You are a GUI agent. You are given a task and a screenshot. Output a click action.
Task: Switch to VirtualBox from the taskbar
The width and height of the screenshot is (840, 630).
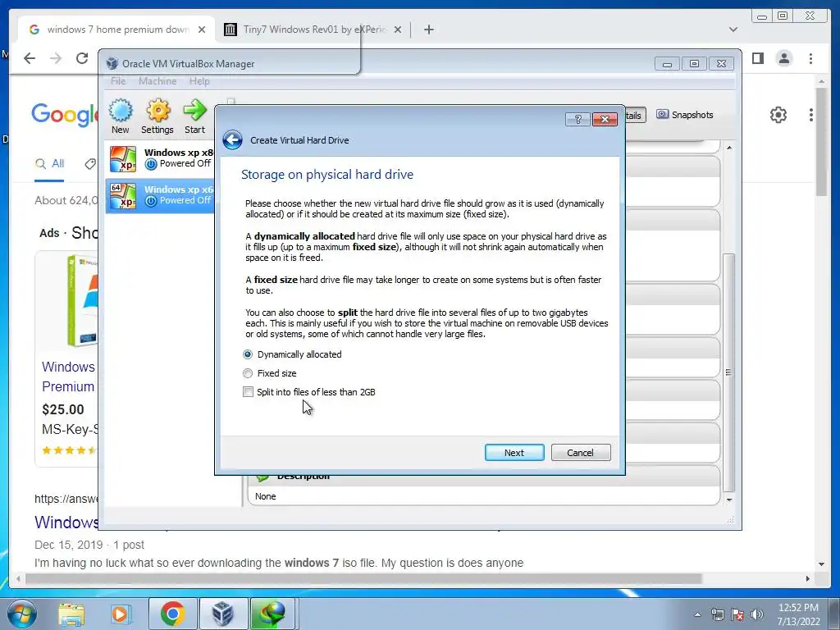click(x=223, y=614)
